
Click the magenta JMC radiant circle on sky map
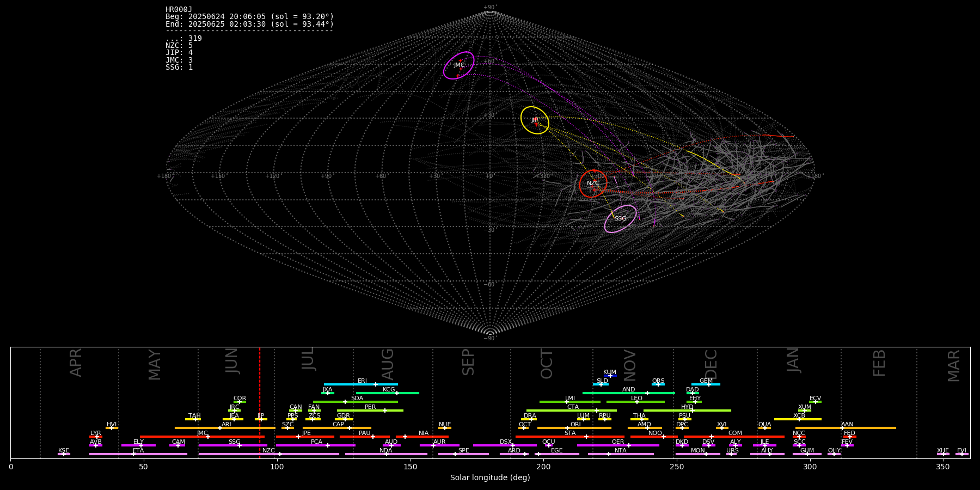459,65
